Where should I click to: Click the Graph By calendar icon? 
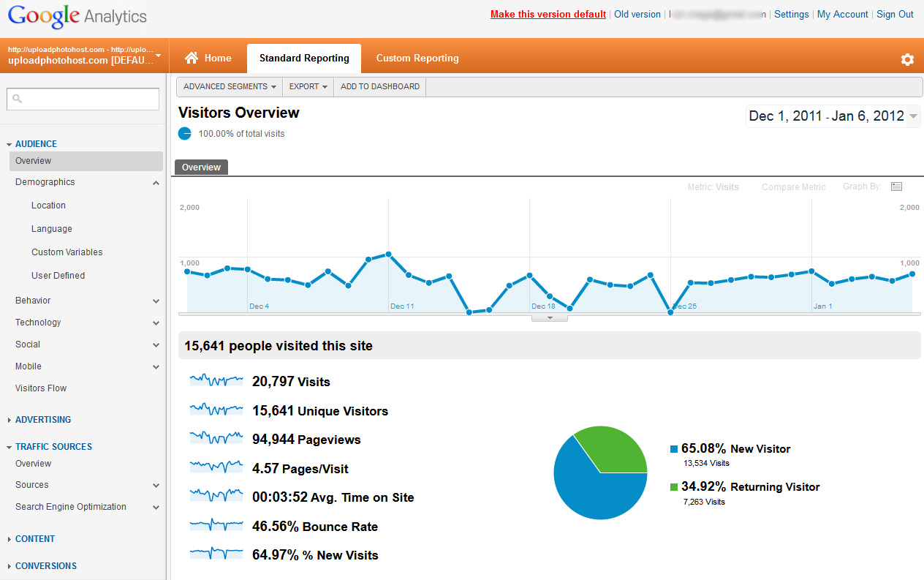(896, 187)
